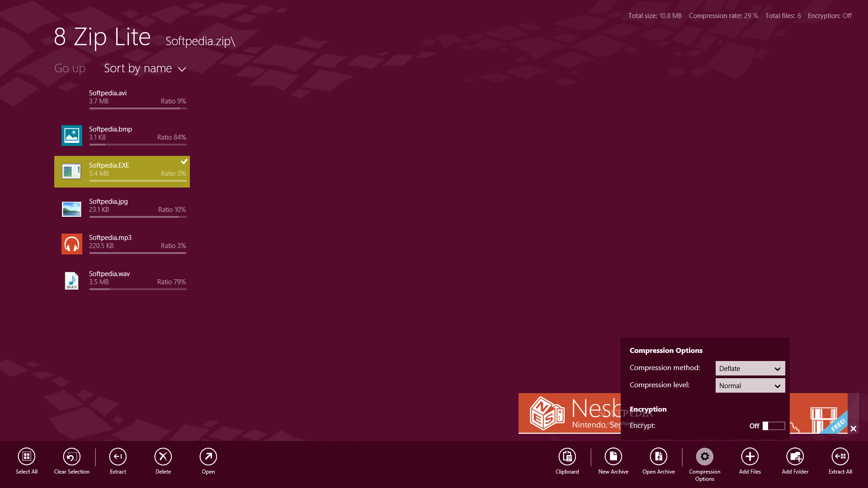Screen dimensions: 868x488
Task: Open the Sort by name dropdown
Action: 145,68
